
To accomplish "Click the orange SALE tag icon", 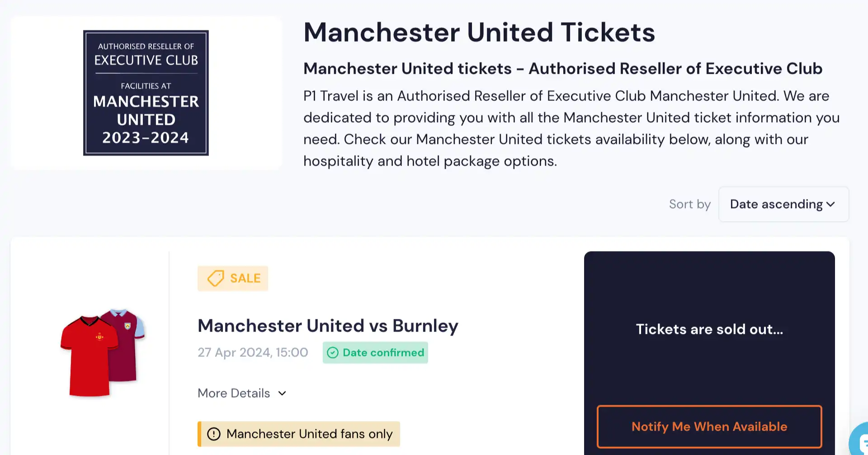I will click(x=216, y=278).
